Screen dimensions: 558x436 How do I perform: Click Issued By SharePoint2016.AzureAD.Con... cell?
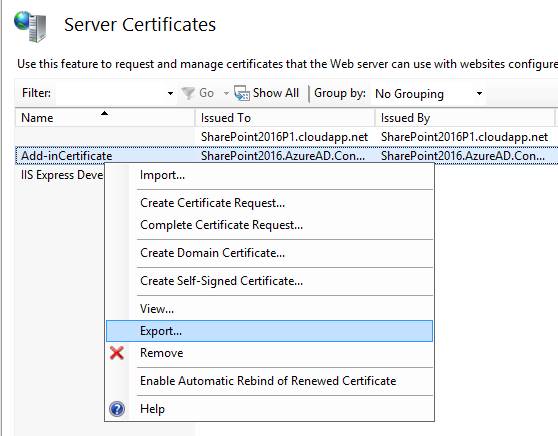coord(463,156)
